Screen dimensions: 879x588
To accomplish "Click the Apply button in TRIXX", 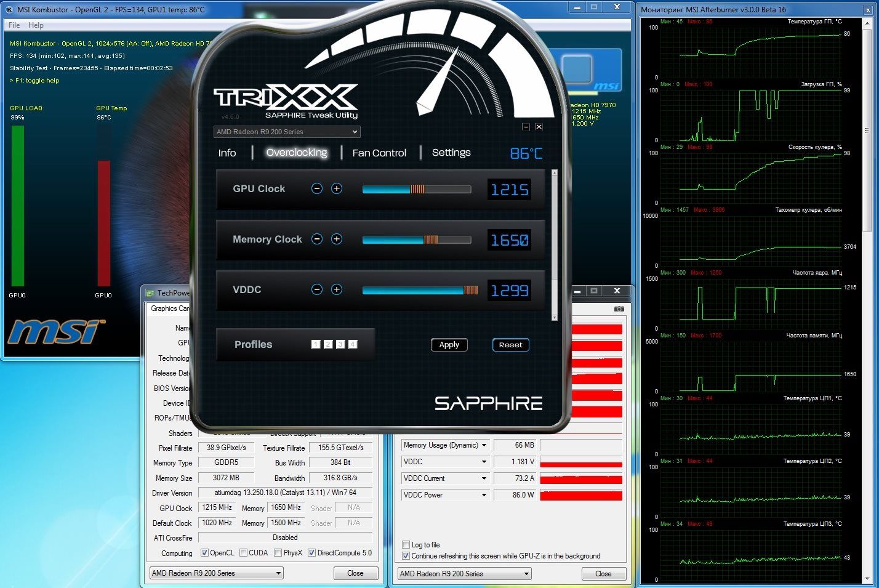I will (x=449, y=345).
